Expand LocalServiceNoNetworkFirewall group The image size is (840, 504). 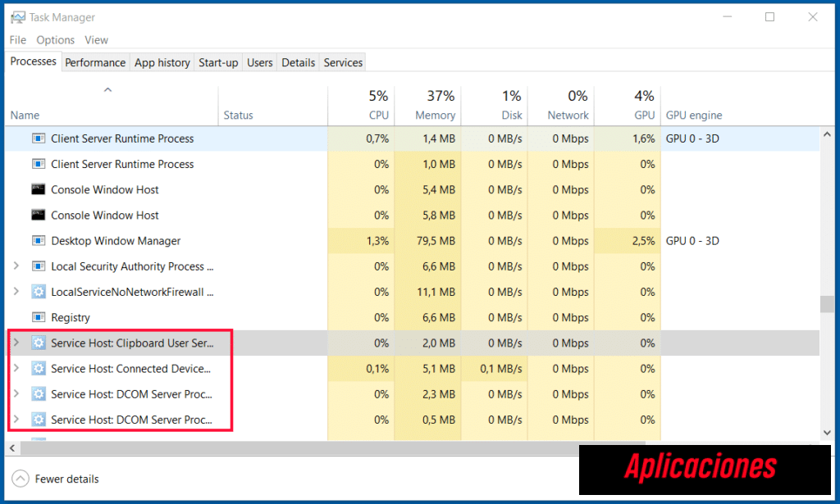click(16, 292)
